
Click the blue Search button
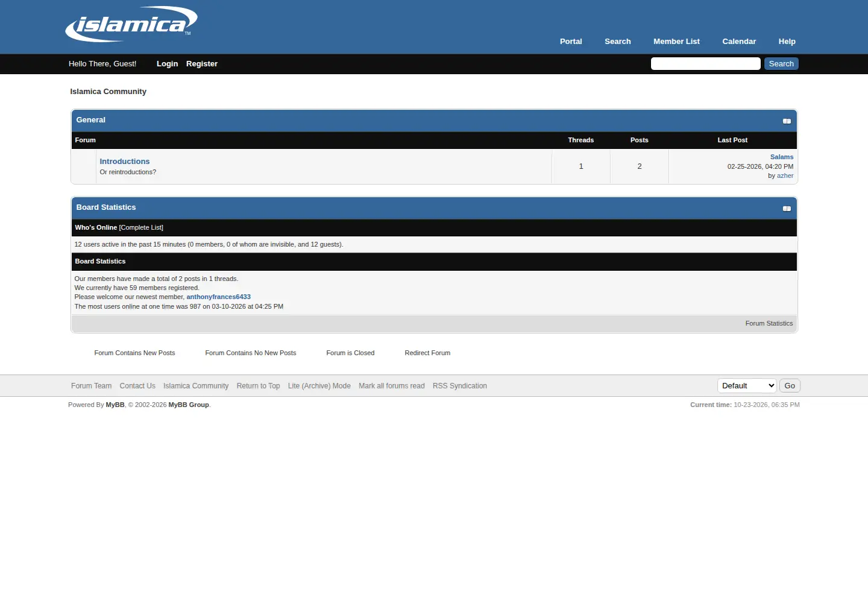[781, 64]
